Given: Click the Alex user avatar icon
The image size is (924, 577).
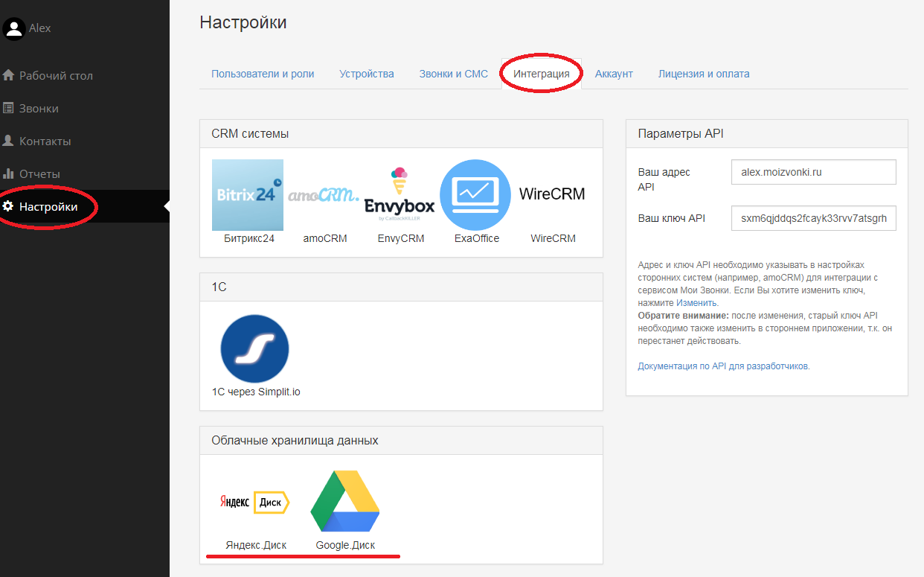Looking at the screenshot, I should (x=14, y=28).
